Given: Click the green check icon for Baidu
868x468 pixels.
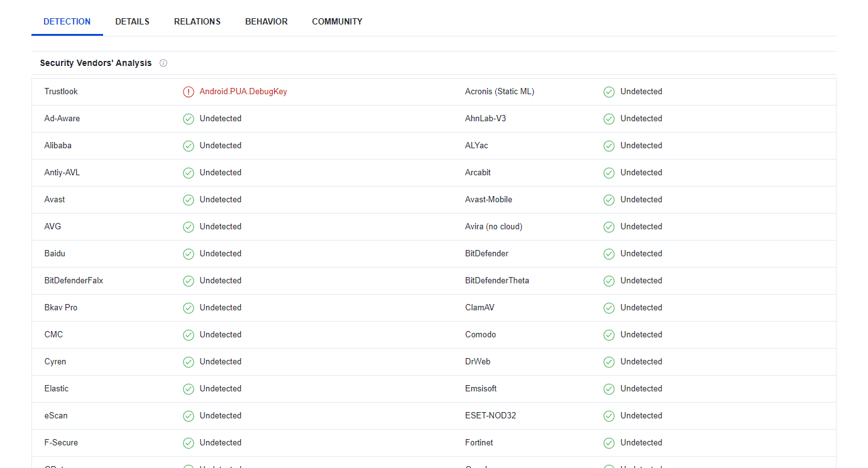Looking at the screenshot, I should [189, 254].
